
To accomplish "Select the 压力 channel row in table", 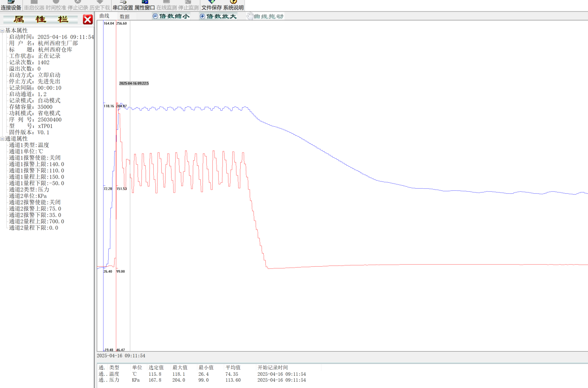I will (x=114, y=380).
